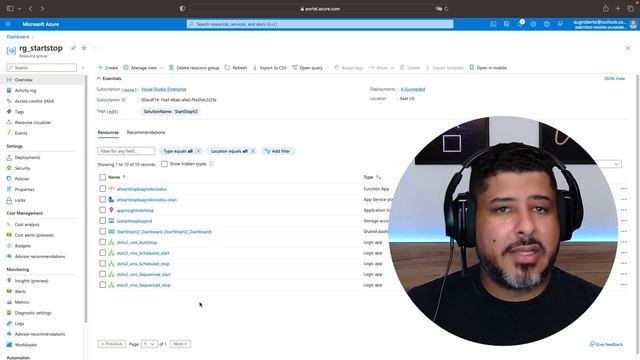Check the Application Insights row checkbox
Image resolution: width=640 pixels, height=360 pixels.
pyautogui.click(x=102, y=210)
